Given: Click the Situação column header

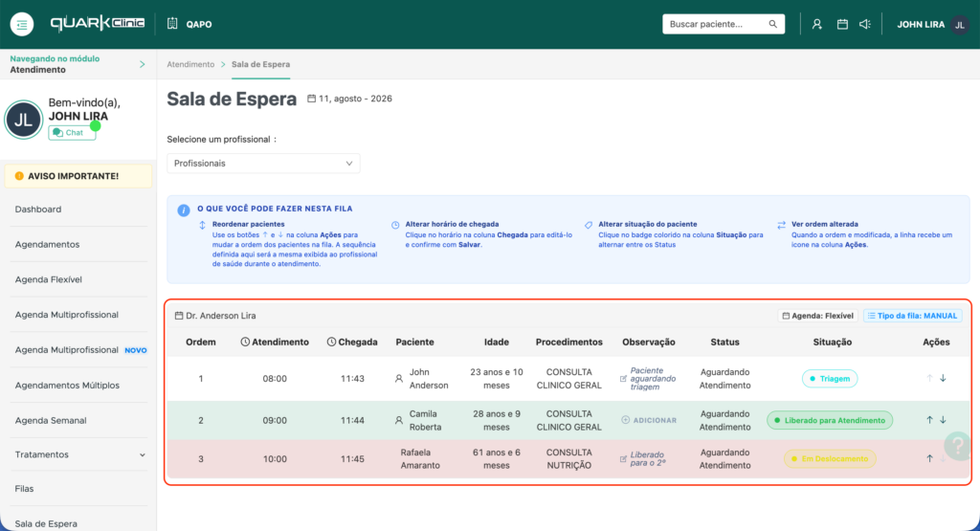Looking at the screenshot, I should [x=832, y=342].
